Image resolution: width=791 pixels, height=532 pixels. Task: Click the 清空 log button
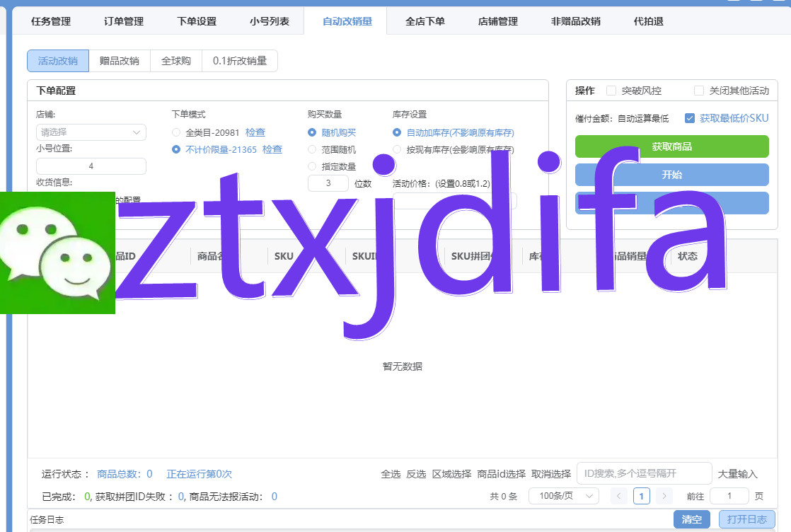tap(691, 519)
